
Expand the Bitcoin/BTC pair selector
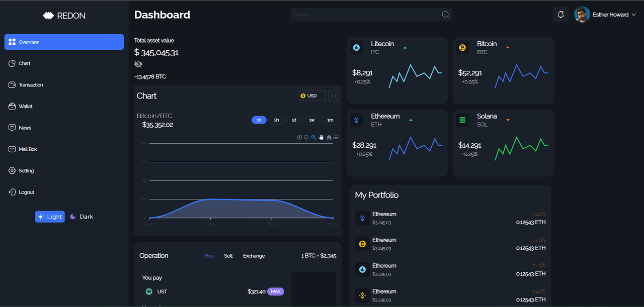[177, 116]
